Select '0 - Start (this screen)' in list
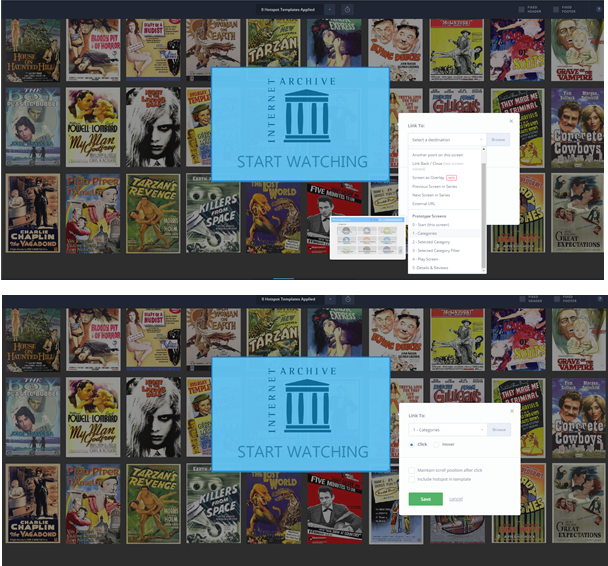The image size is (608, 566). click(x=431, y=225)
